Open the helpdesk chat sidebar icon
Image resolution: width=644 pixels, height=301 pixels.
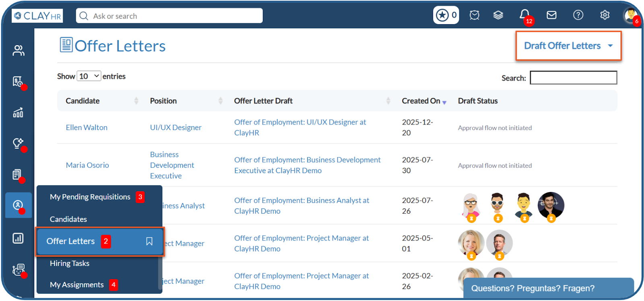point(19,270)
